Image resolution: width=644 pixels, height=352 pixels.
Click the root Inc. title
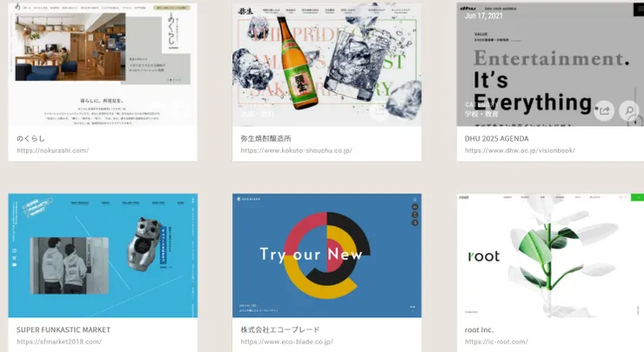(479, 330)
